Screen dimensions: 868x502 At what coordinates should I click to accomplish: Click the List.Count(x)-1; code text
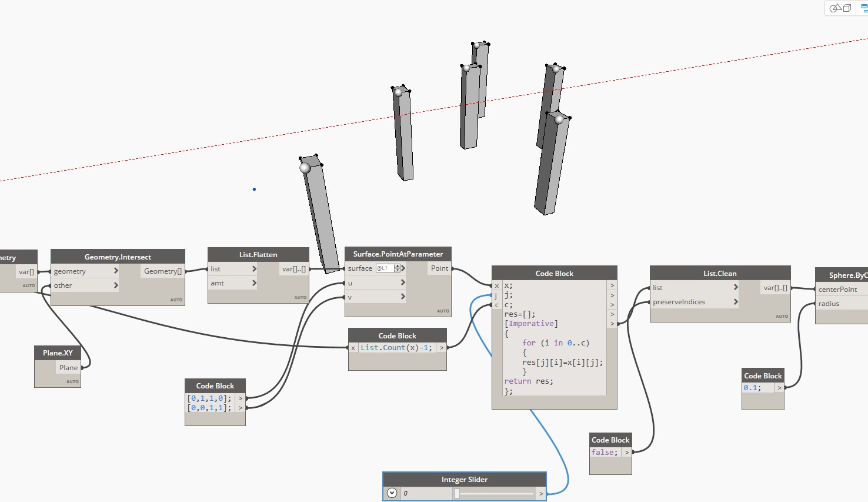(x=396, y=348)
